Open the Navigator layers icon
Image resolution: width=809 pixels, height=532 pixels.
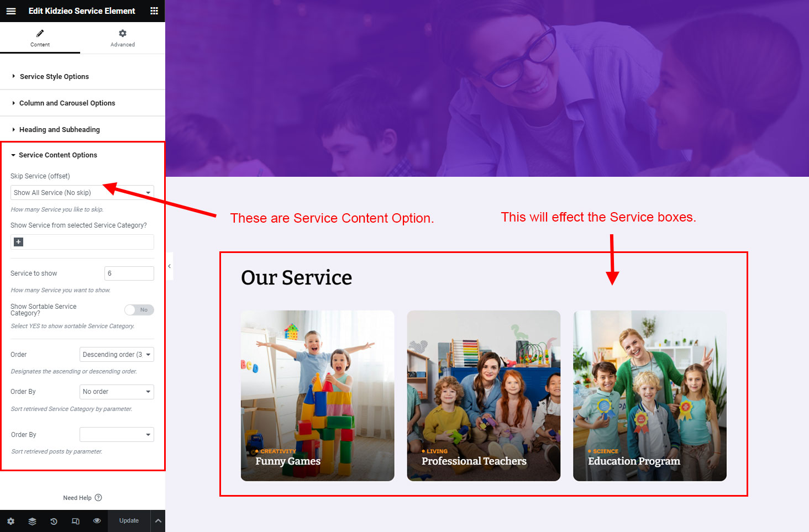(x=32, y=521)
